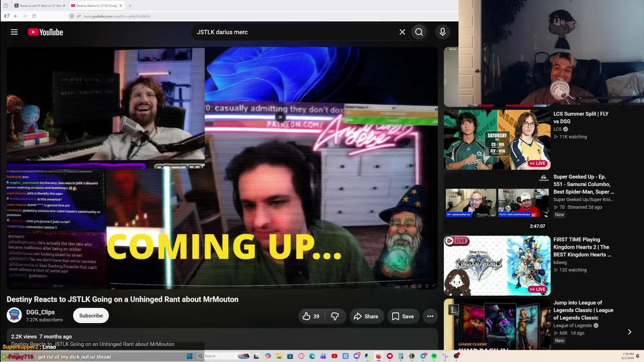Expand next arrow beside recommendations
The height and width of the screenshot is (362, 644).
click(629, 332)
